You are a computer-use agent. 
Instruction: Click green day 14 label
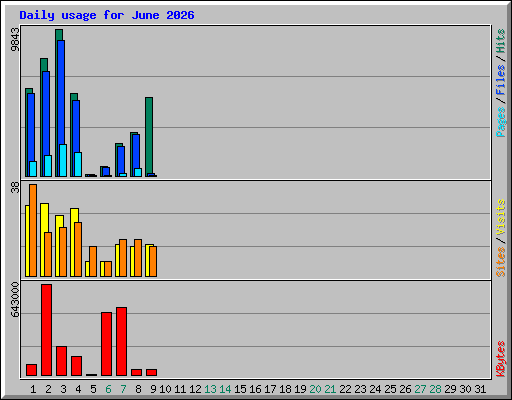(x=225, y=389)
